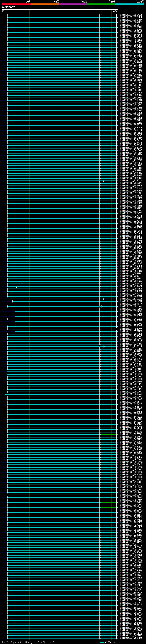This screenshot has height=644, width=146.
Task: Click the red ~20% legend segment
Action: click(x=16, y=4)
